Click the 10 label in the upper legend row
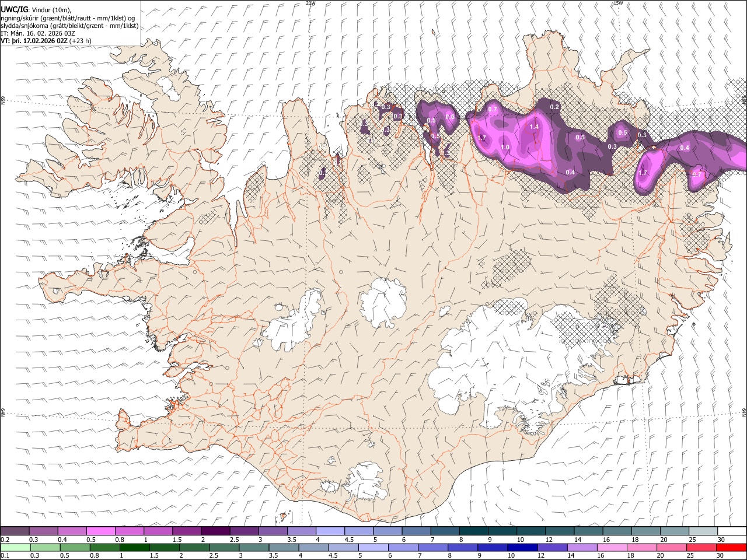747x560 pixels. [x=520, y=540]
